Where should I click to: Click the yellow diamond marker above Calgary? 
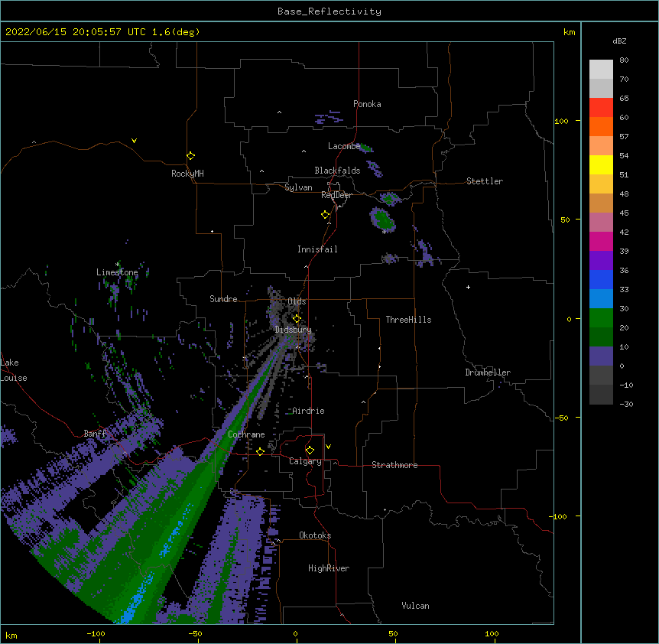pos(310,450)
